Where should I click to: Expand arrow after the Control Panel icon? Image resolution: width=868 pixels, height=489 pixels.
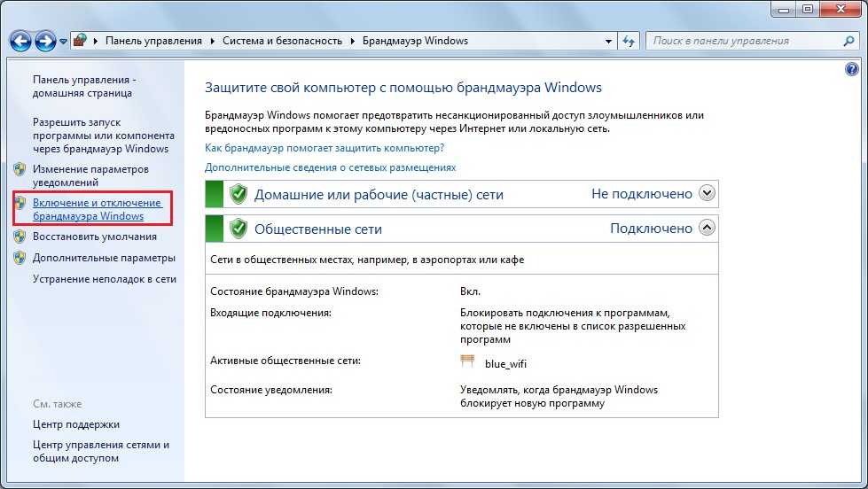click(x=95, y=41)
